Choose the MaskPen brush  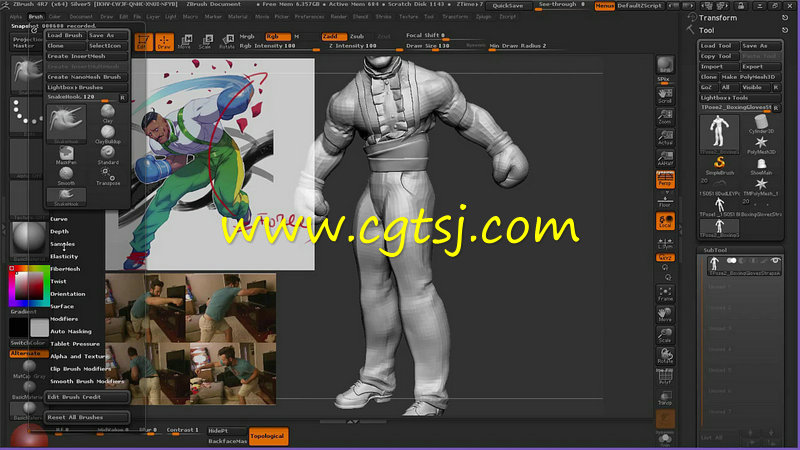66,155
